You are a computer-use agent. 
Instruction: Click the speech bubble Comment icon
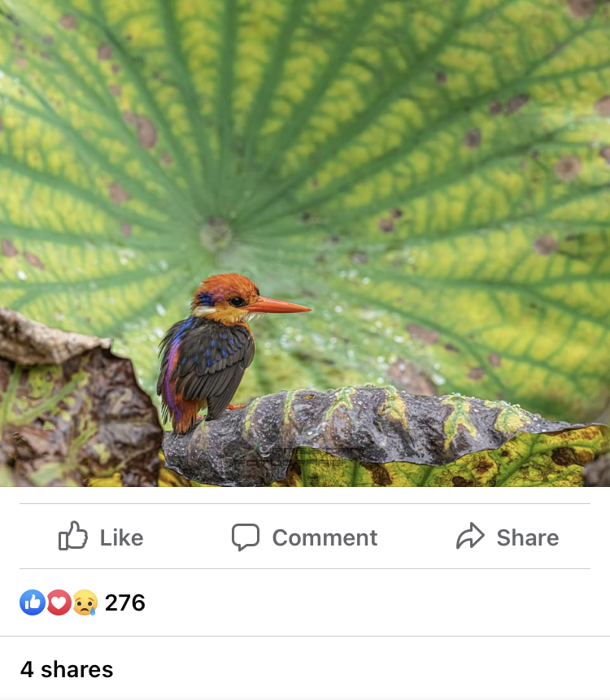point(245,537)
